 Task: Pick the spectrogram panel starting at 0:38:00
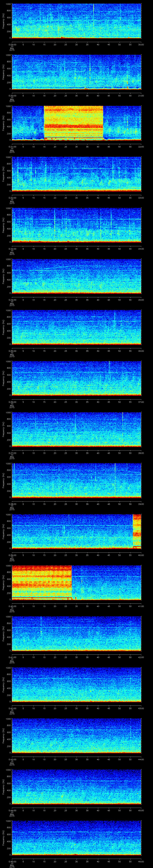76,480
